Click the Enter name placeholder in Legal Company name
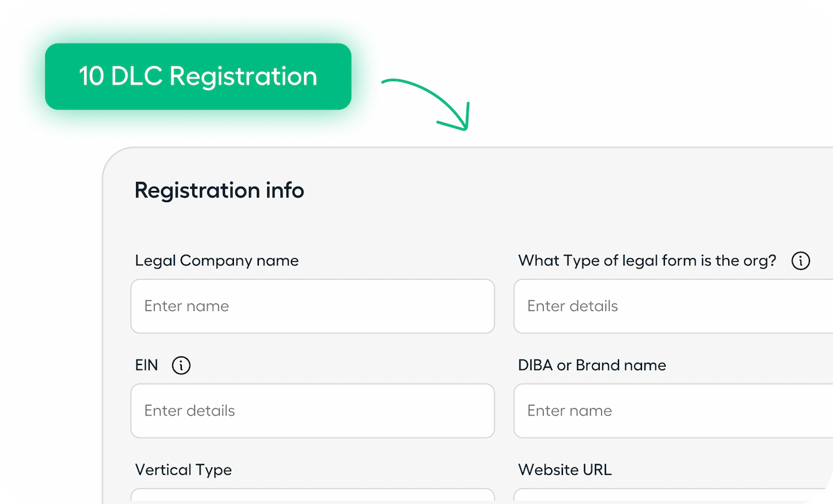 [186, 306]
